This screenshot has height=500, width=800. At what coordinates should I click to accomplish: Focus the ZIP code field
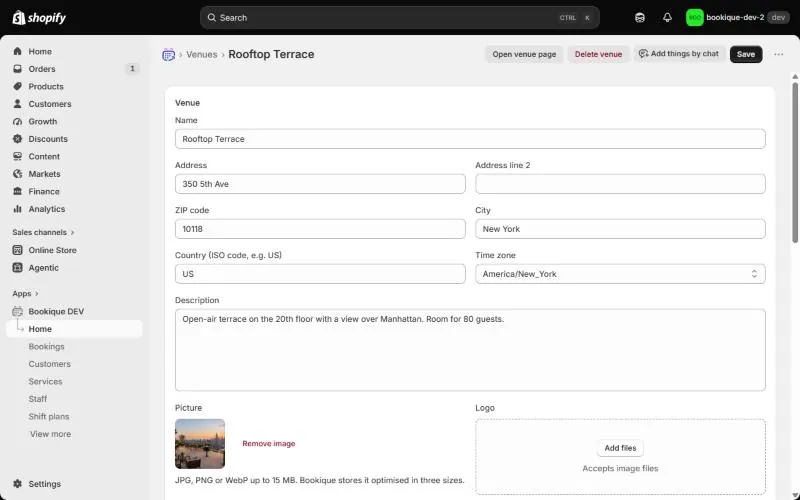tap(320, 229)
